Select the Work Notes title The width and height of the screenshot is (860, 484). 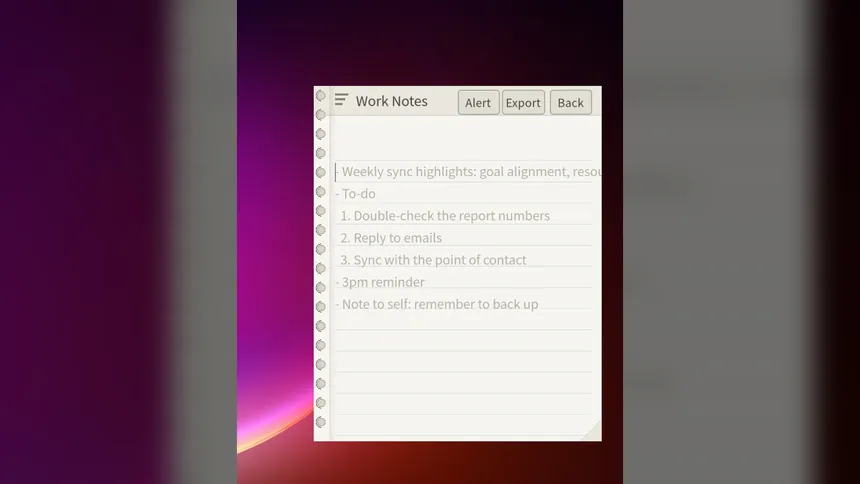coord(392,101)
